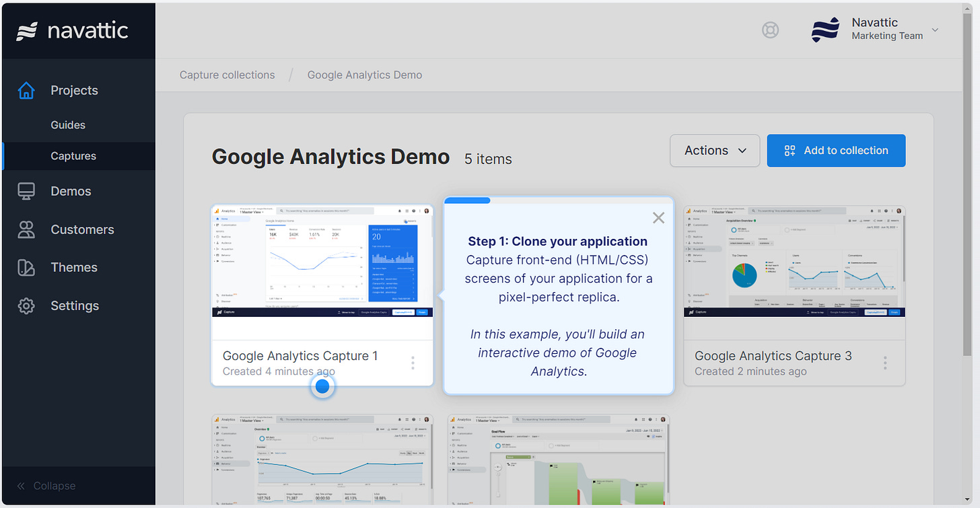This screenshot has width=980, height=508.
Task: Go to Captures in sidebar
Action: [73, 156]
